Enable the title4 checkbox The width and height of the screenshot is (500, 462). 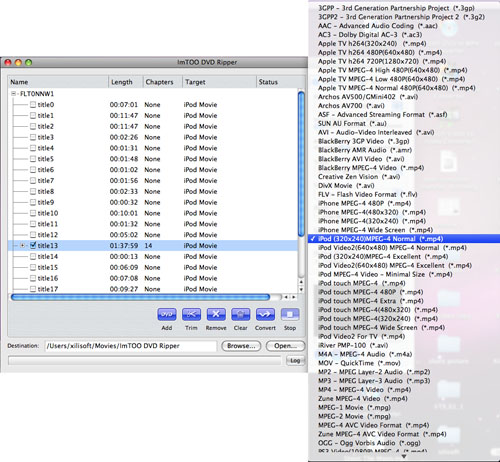tap(33, 148)
